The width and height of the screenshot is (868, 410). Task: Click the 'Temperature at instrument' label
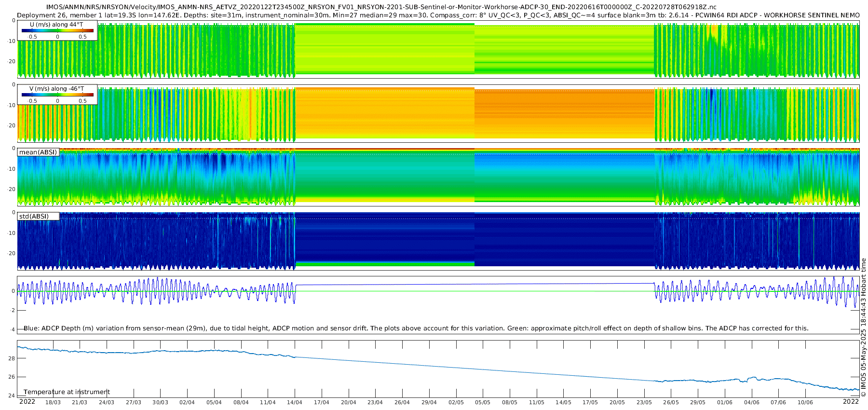[x=67, y=392]
